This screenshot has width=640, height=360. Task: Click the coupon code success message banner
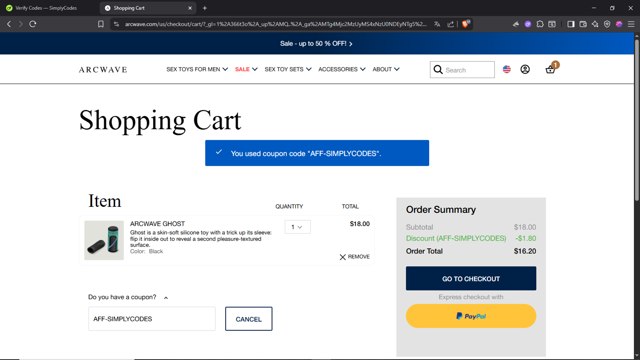point(317,153)
